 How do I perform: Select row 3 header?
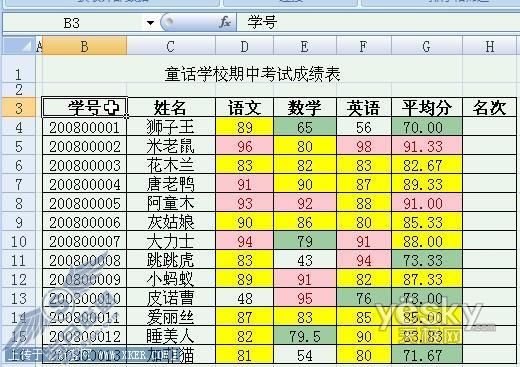coord(19,108)
